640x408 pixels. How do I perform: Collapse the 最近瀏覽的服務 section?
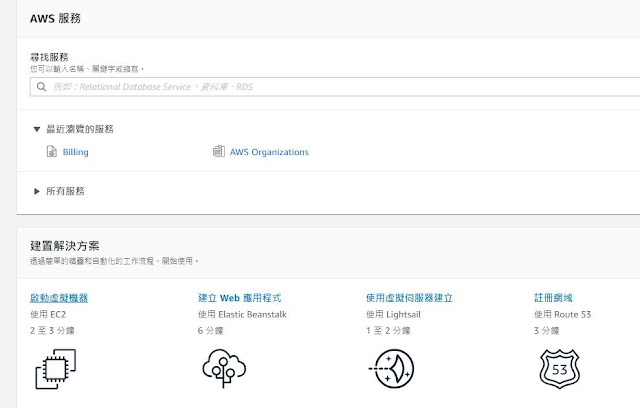tap(37, 129)
